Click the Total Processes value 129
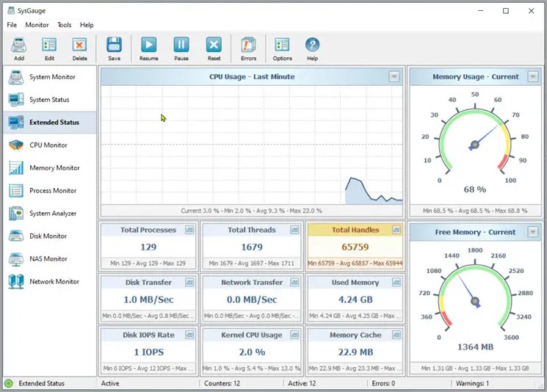547x392 pixels. coord(148,247)
